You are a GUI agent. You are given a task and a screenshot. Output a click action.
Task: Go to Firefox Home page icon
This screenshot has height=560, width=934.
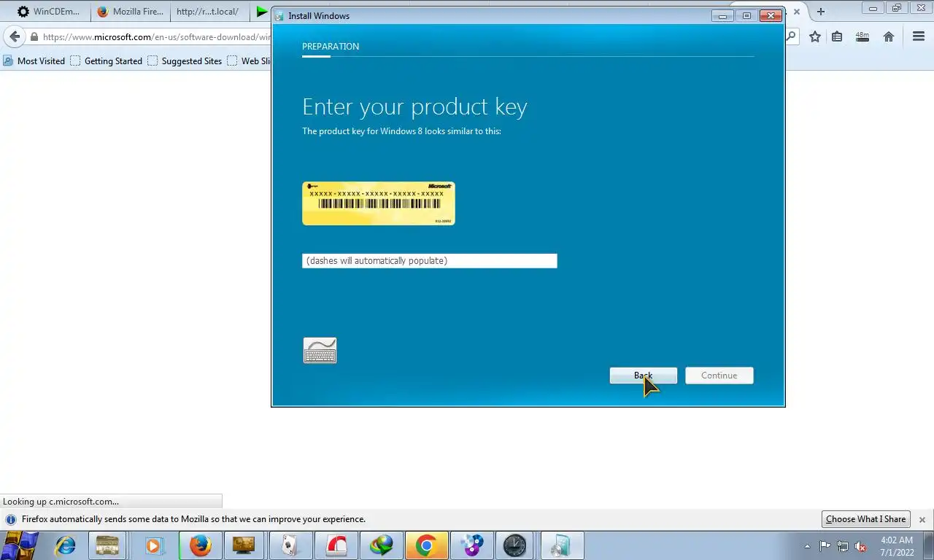coord(889,36)
